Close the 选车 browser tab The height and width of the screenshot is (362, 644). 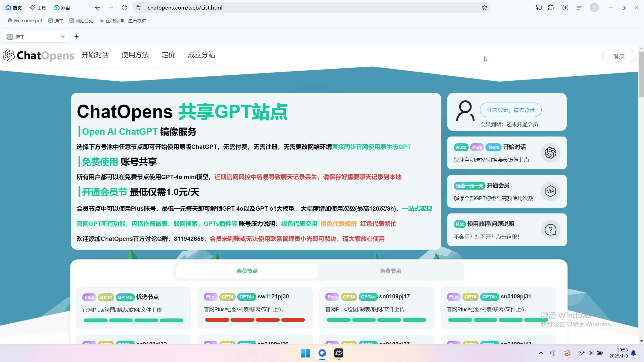pyautogui.click(x=63, y=37)
